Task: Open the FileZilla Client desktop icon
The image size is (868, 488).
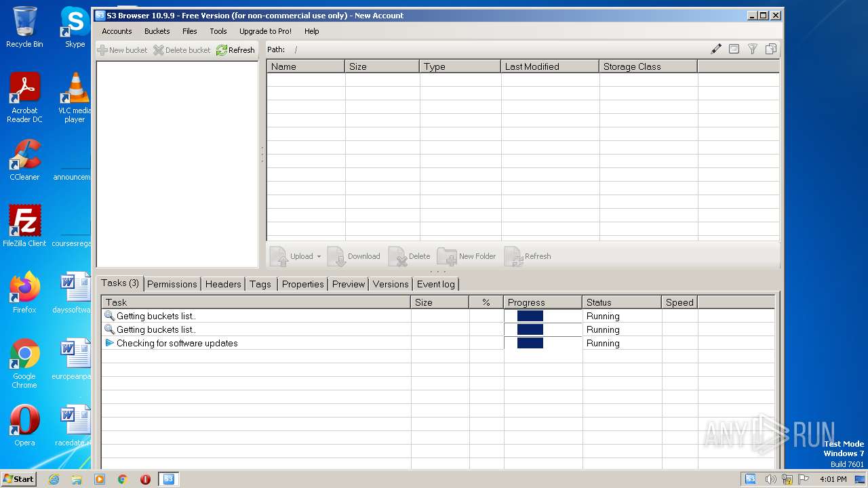Action: [x=24, y=226]
